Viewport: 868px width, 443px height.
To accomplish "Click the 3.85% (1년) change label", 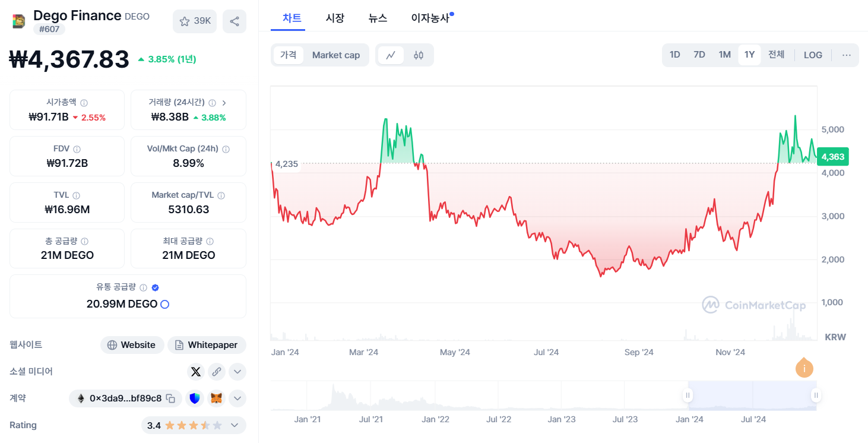I will (x=167, y=59).
